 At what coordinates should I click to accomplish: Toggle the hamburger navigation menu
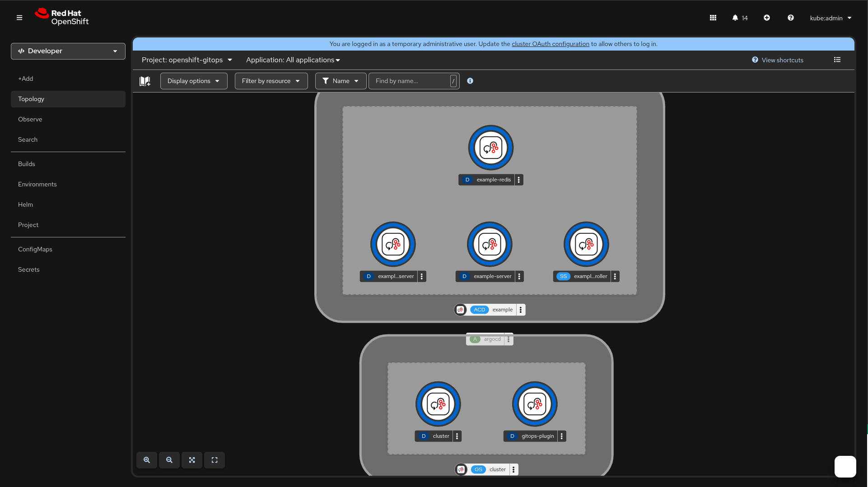pyautogui.click(x=19, y=18)
